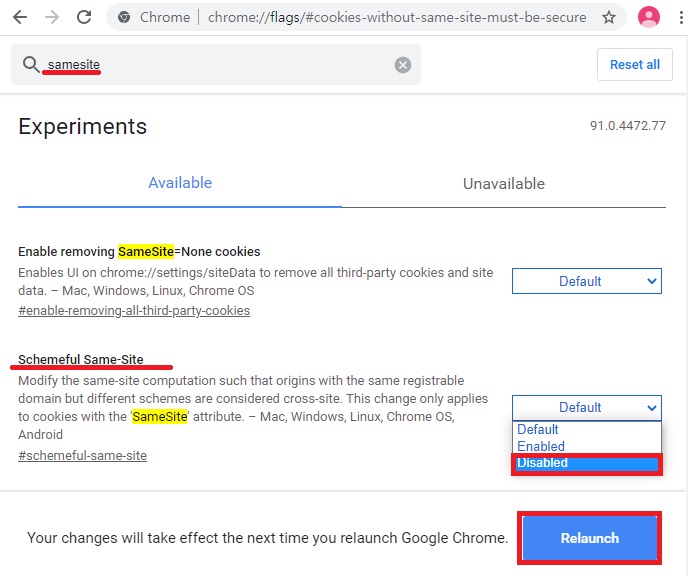This screenshot has width=688, height=576.
Task: Clear the samesite search text
Action: coord(403,65)
